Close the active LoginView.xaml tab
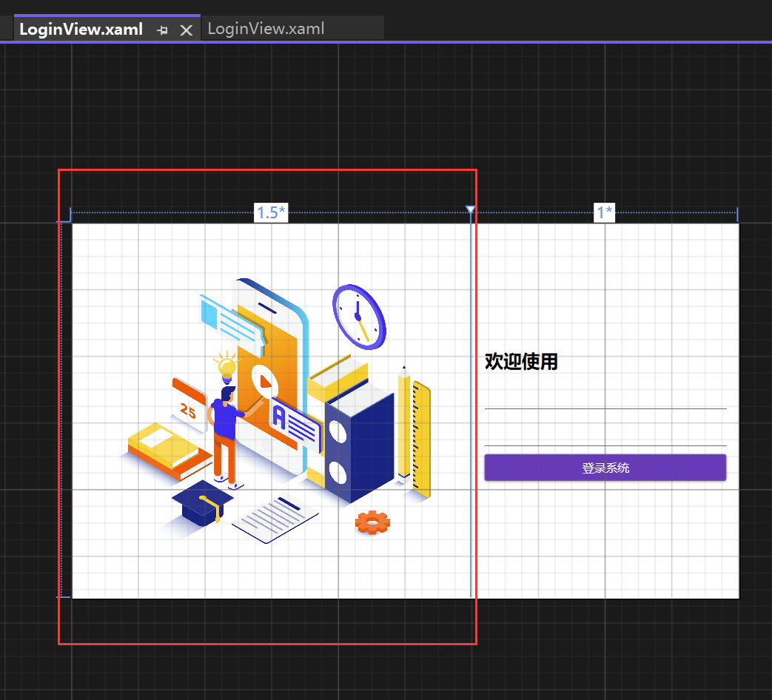The image size is (772, 700). [186, 30]
